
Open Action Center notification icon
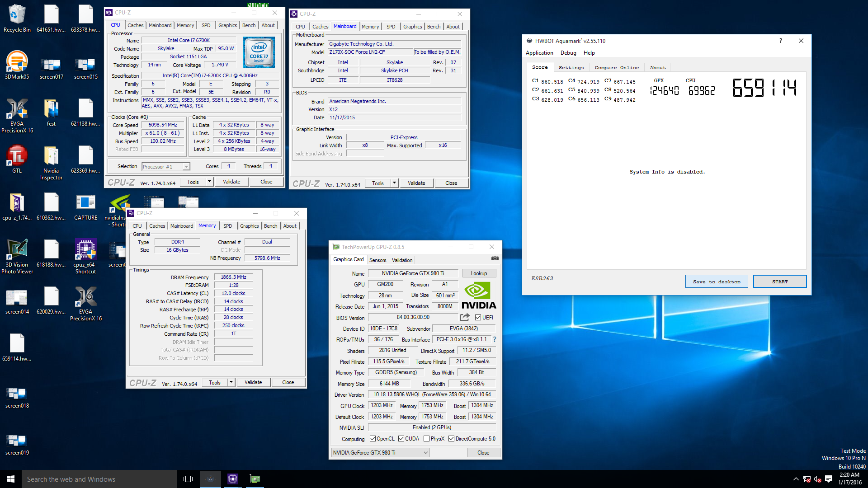(x=829, y=479)
